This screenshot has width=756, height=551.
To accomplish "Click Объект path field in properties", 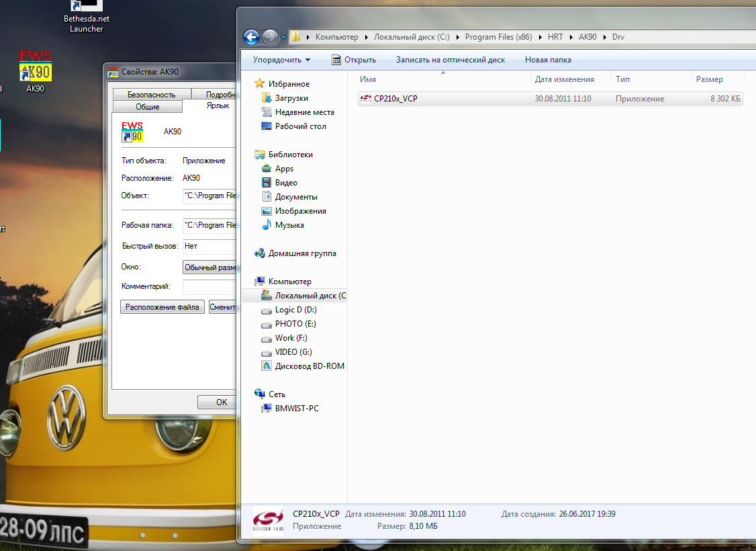I will (209, 196).
